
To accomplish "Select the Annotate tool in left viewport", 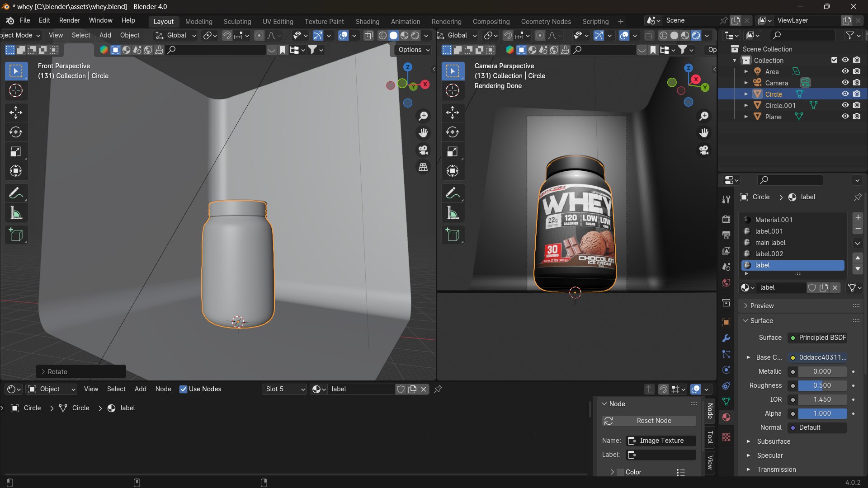I will pos(16,193).
